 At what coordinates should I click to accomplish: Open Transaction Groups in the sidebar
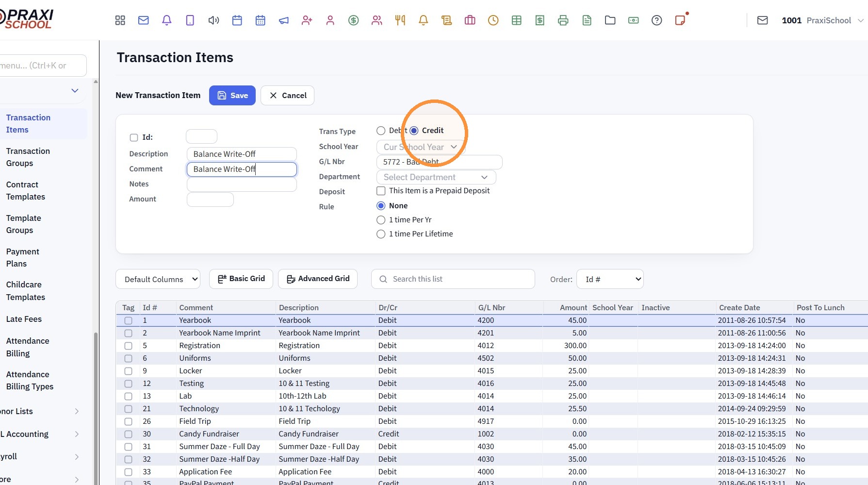click(x=28, y=157)
